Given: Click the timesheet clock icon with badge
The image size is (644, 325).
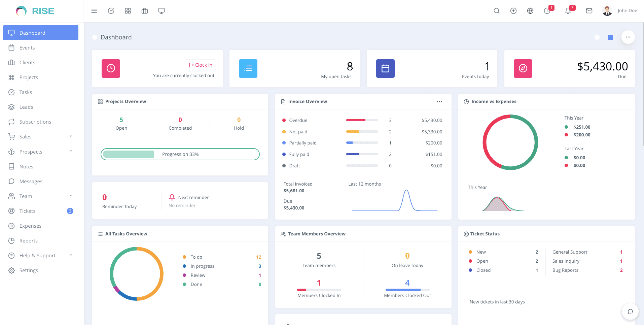Looking at the screenshot, I should tap(547, 11).
